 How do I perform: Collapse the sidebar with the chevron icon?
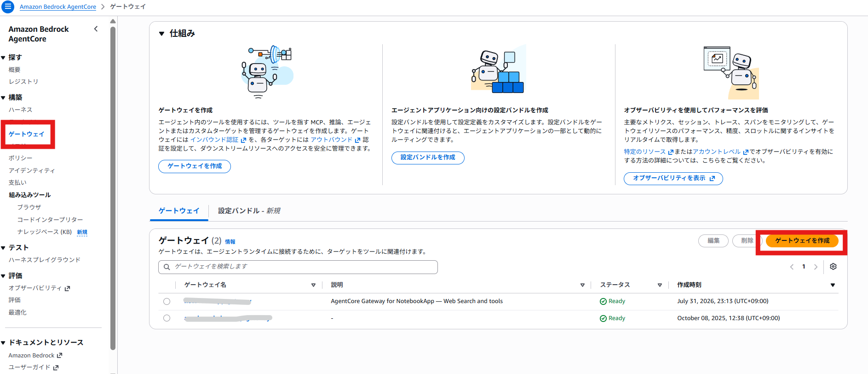(96, 29)
